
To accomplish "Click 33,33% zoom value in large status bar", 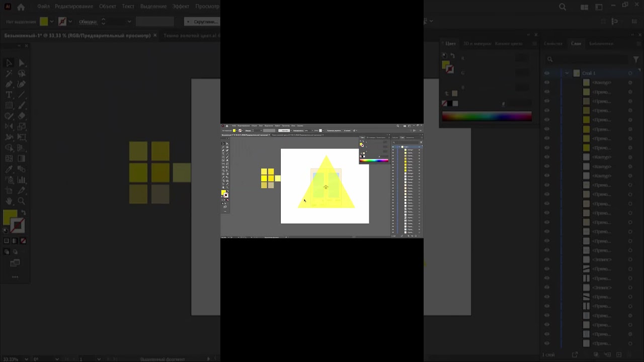I will click(10, 359).
